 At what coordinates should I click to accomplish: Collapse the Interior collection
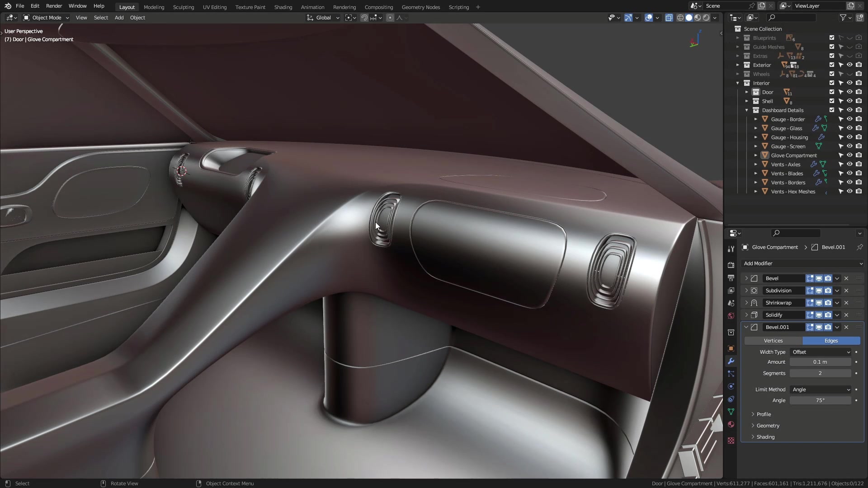738,83
